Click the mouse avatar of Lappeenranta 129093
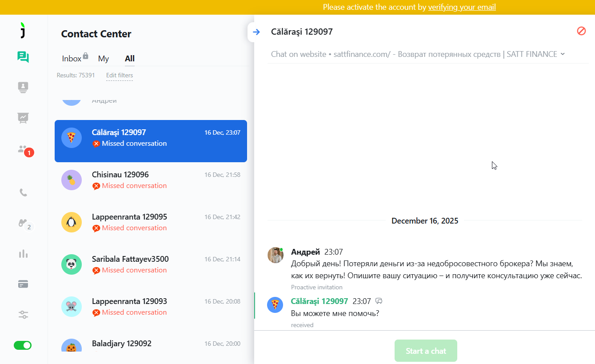Screen dimensions: 595x364 (x=72, y=307)
